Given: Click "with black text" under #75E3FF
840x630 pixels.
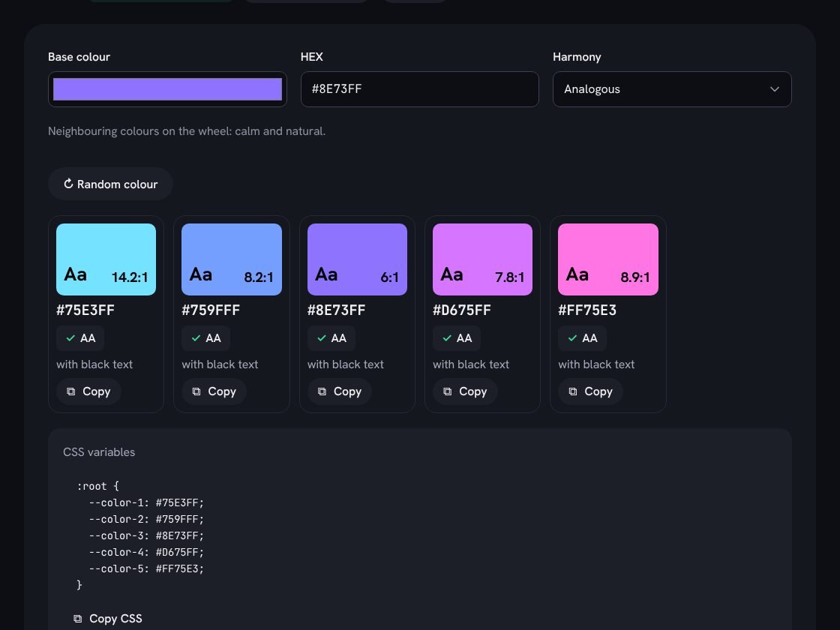Looking at the screenshot, I should 94,364.
